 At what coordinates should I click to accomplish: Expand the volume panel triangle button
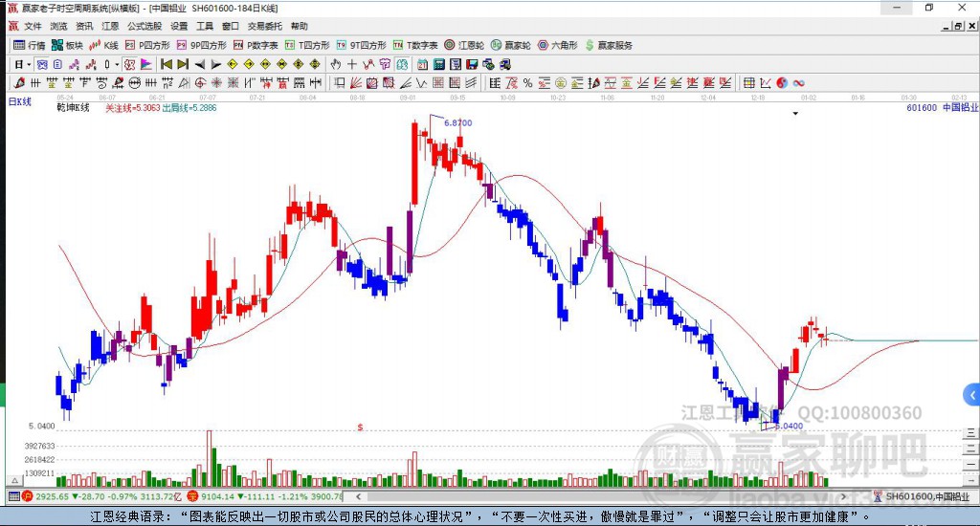point(14,480)
